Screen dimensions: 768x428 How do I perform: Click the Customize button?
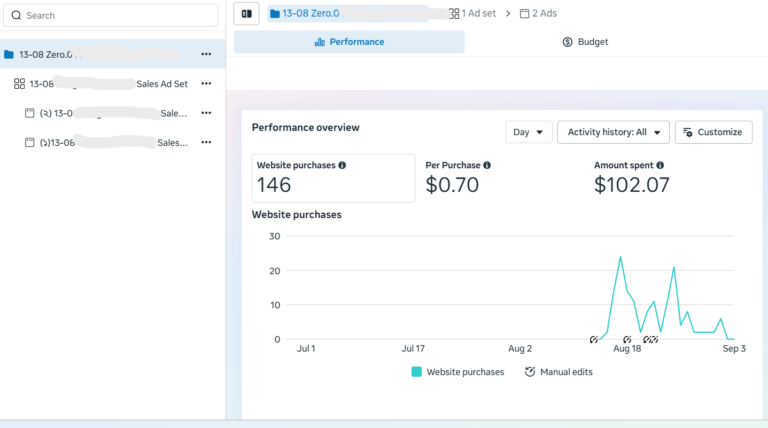click(714, 132)
